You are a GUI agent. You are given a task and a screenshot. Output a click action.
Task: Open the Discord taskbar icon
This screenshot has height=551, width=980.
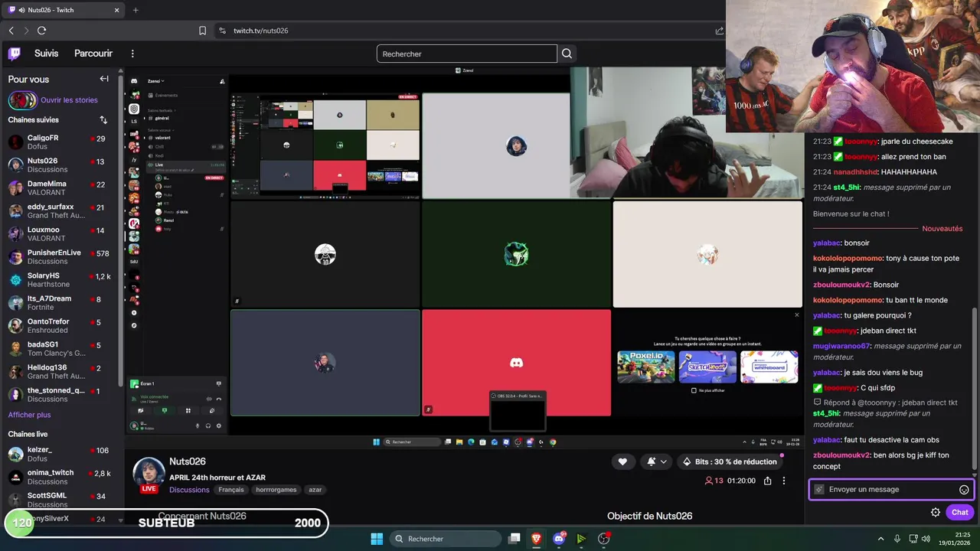click(x=559, y=539)
